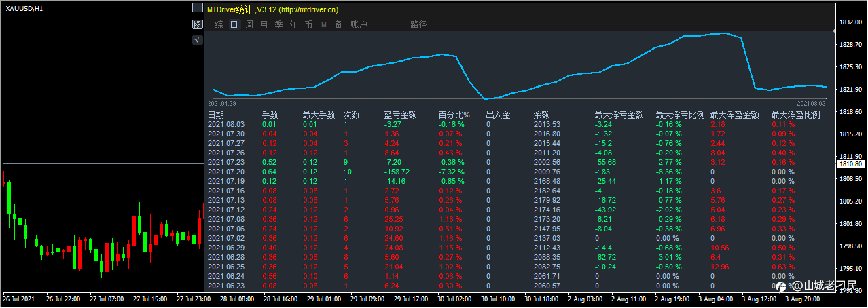Viewport: 868px width, 308px height.
Task: Click the -8.36 % floating loss ratio
Action: click(x=669, y=172)
